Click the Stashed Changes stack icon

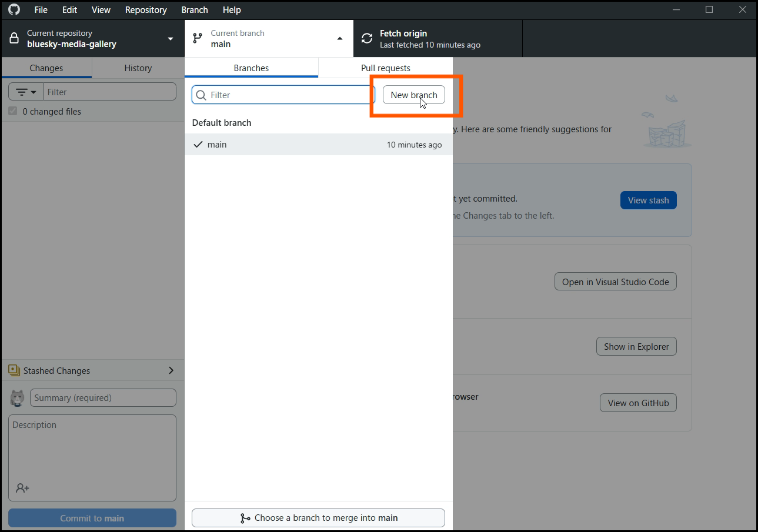14,370
